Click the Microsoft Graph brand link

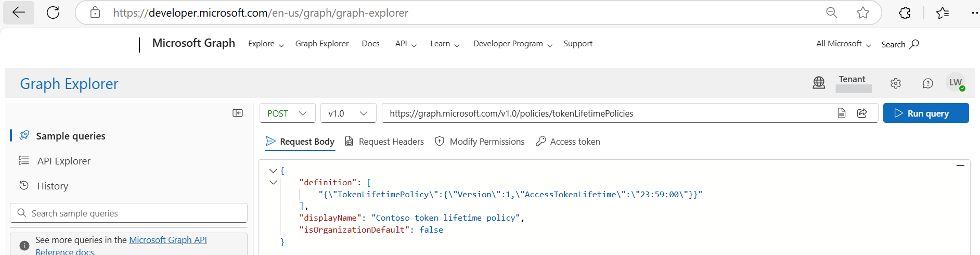tap(194, 43)
